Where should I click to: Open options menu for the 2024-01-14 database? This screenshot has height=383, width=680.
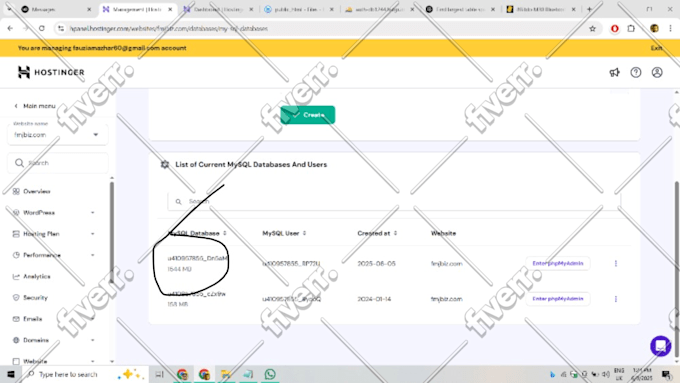click(616, 299)
